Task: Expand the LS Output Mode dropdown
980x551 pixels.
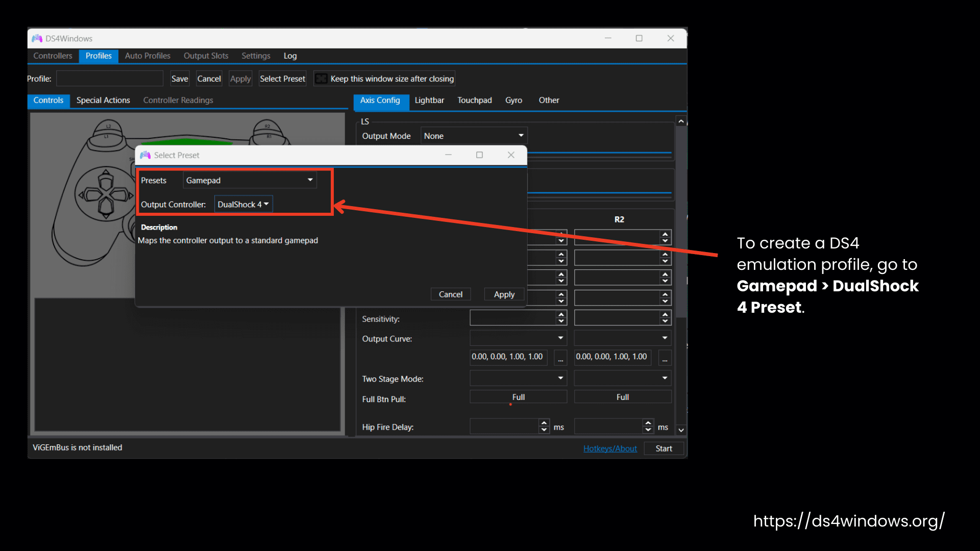Action: 474,136
